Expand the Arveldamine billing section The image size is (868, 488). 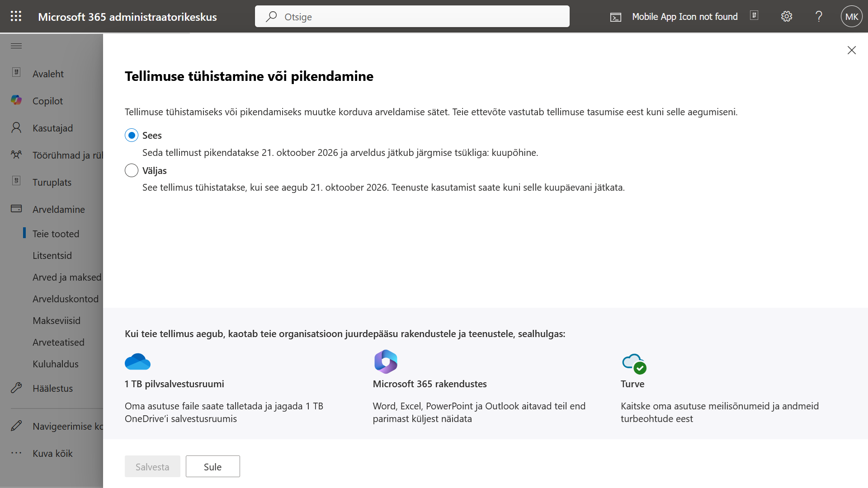[x=58, y=209]
